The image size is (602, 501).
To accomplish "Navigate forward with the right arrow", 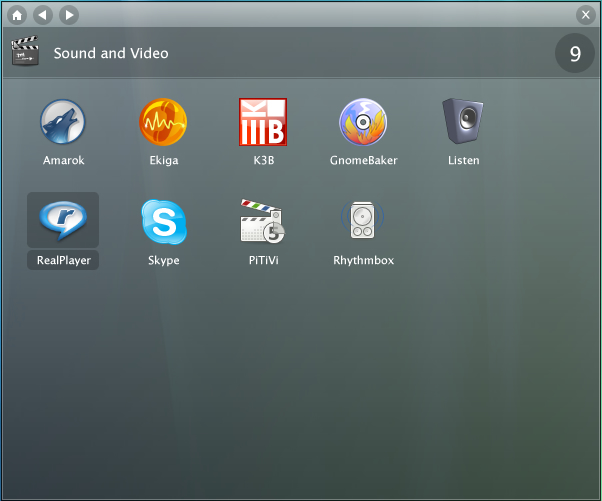I will tap(69, 15).
